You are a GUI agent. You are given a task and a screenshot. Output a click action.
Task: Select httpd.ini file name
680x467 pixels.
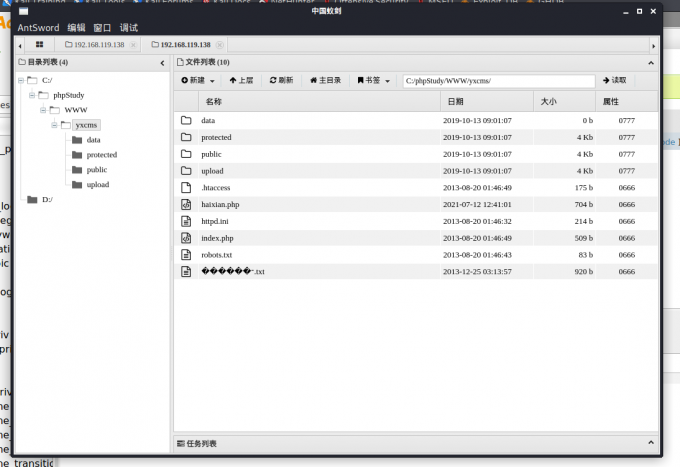coord(215,221)
